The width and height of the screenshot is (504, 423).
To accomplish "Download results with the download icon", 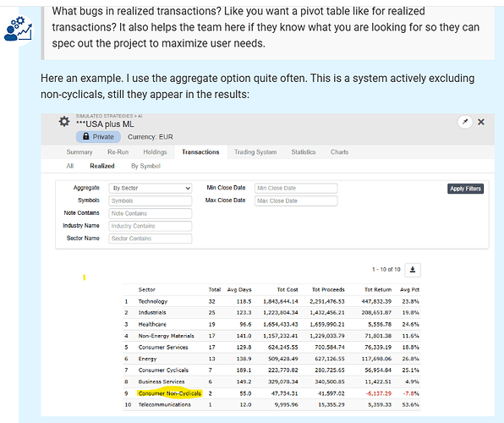I will 413,270.
